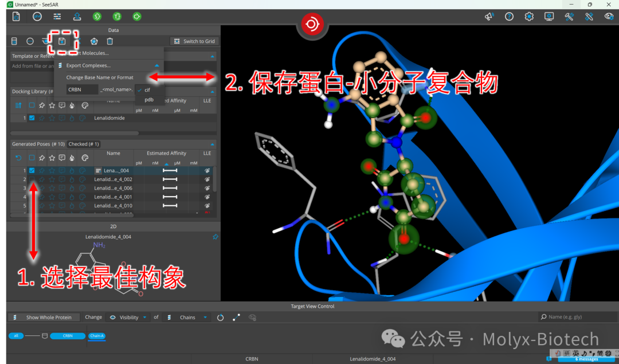Click the monitor display icon in top right
This screenshot has height=364, width=619.
pos(549,17)
